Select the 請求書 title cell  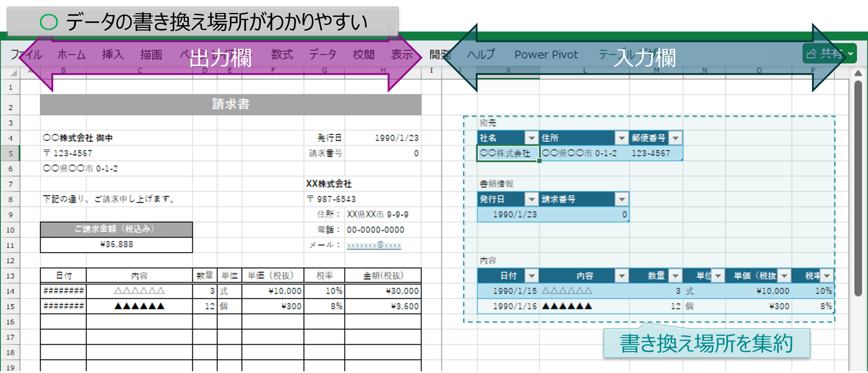coord(230,104)
